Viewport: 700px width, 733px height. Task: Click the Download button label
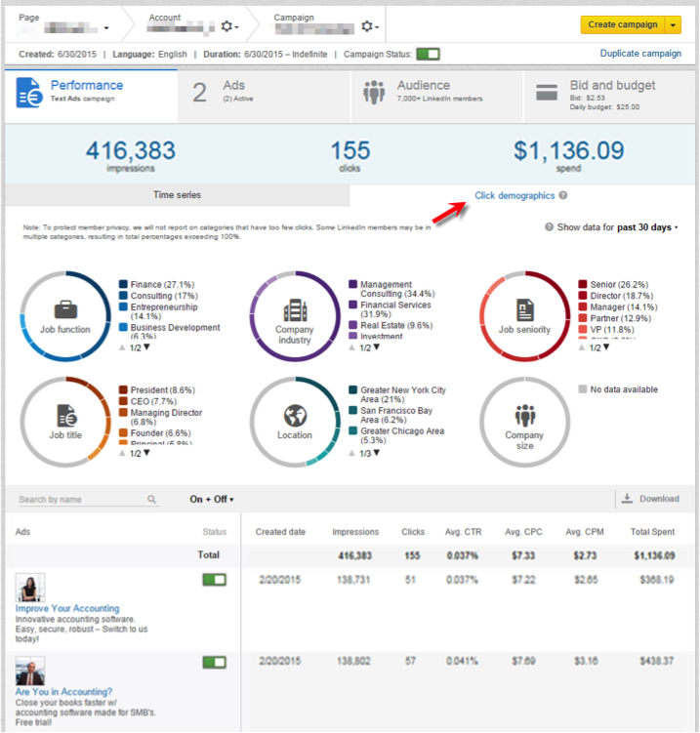[659, 499]
